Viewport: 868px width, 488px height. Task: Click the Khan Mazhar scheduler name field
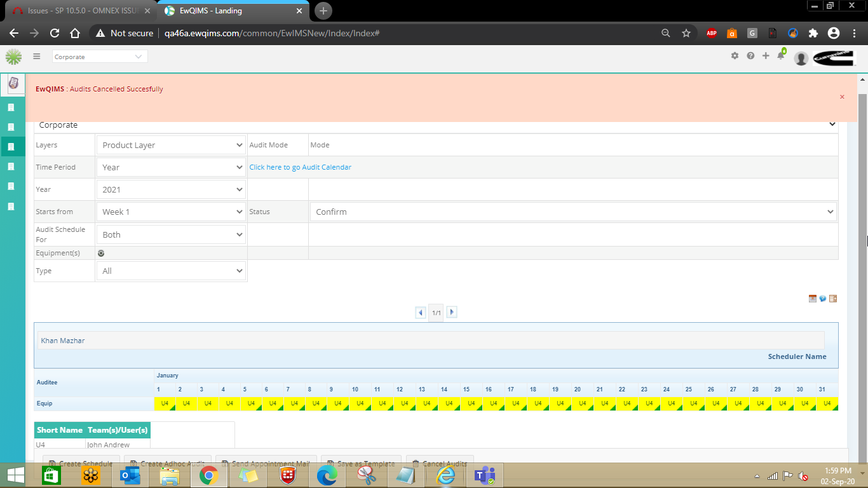[431, 341]
